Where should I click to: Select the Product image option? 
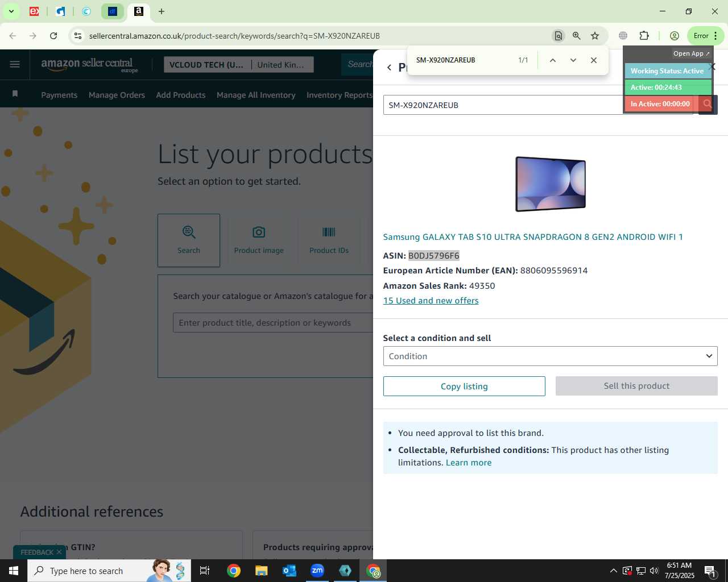pos(259,240)
